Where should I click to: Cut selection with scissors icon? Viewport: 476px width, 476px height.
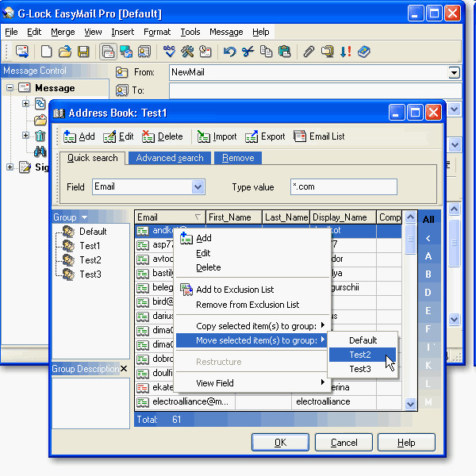click(x=248, y=52)
